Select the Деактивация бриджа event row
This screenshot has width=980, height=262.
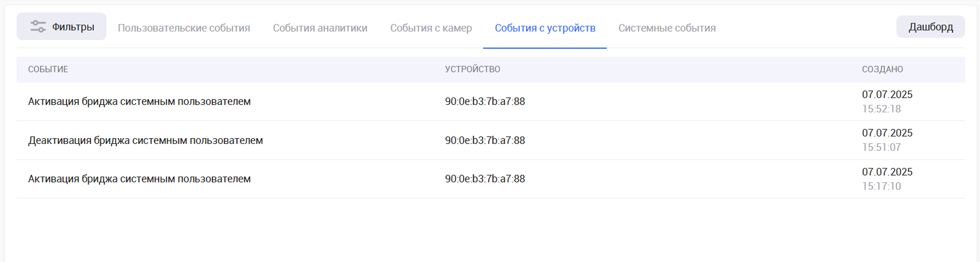click(x=145, y=140)
